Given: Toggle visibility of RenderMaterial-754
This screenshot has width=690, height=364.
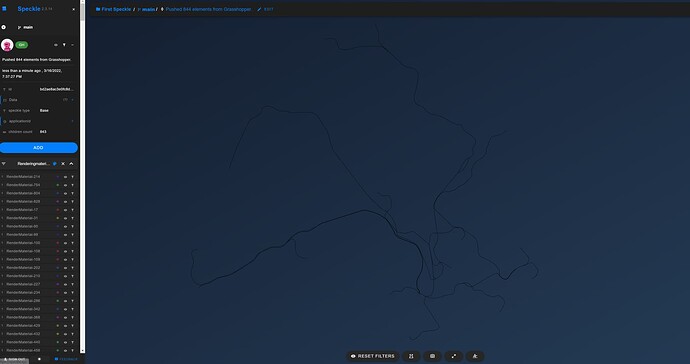Looking at the screenshot, I should (x=65, y=185).
